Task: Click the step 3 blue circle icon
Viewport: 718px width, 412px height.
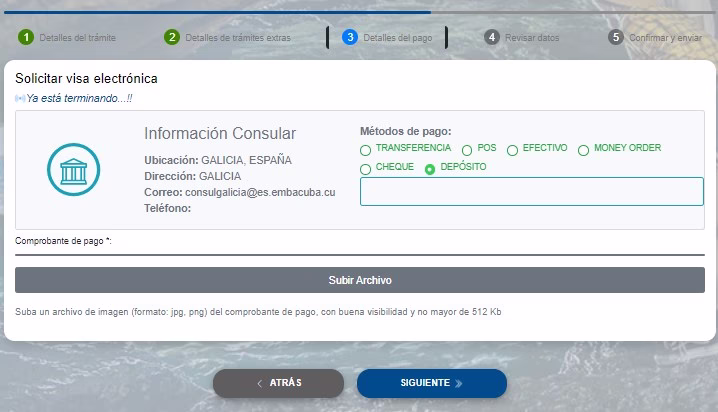Action: click(x=350, y=37)
